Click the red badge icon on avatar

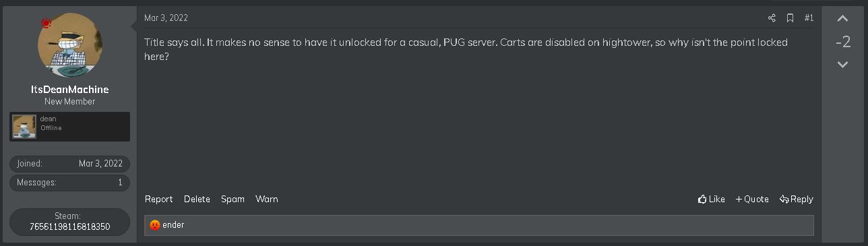point(46,23)
